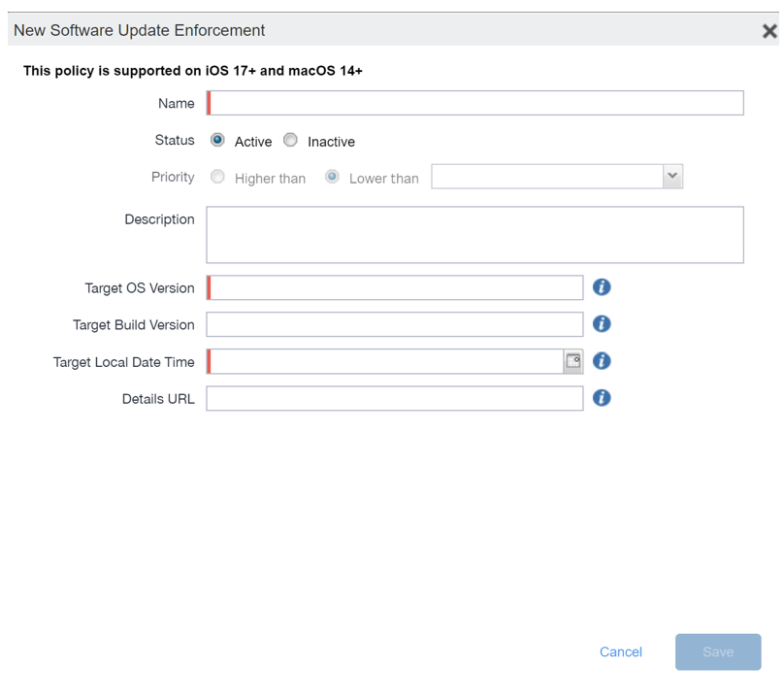Image resolution: width=784 pixels, height=699 pixels.
Task: Close the New Software Update Enforcement dialog
Action: pos(769,31)
